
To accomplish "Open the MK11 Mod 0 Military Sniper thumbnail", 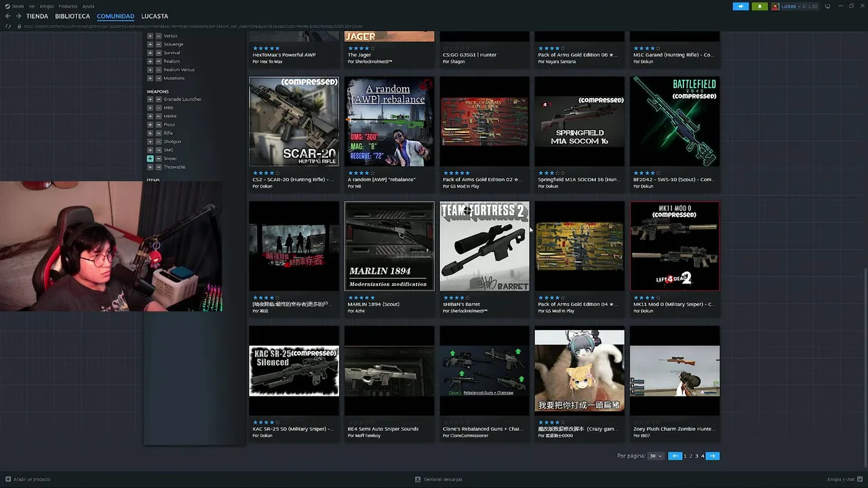I will pyautogui.click(x=675, y=246).
